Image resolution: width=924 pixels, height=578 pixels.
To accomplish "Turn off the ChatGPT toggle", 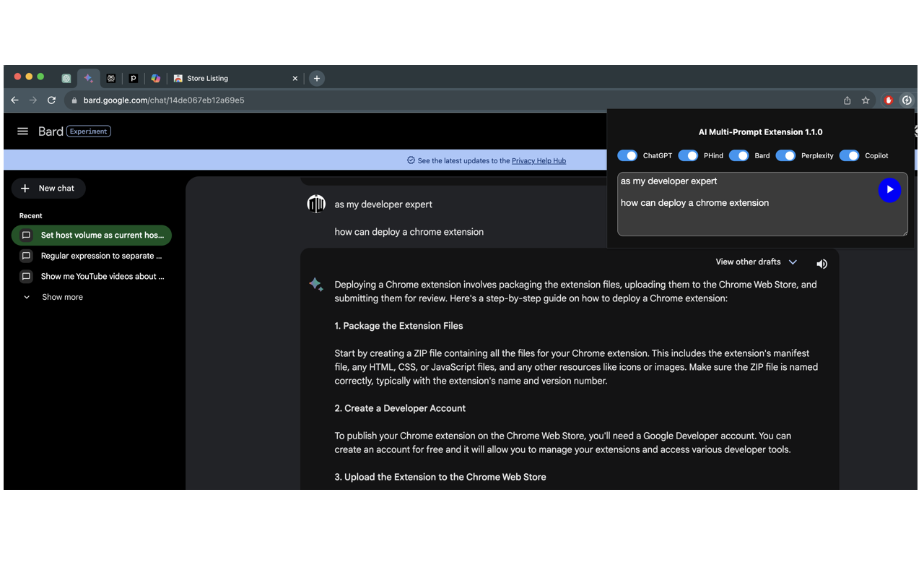I will click(627, 155).
